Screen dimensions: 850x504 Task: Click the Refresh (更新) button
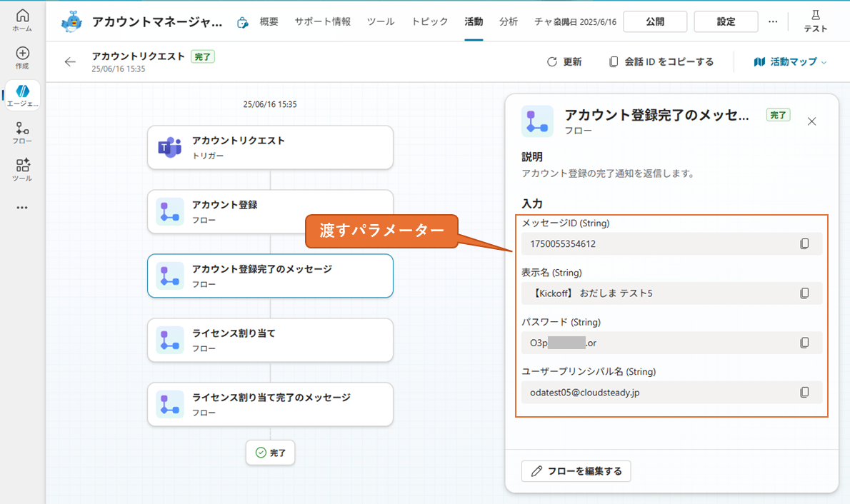[564, 62]
